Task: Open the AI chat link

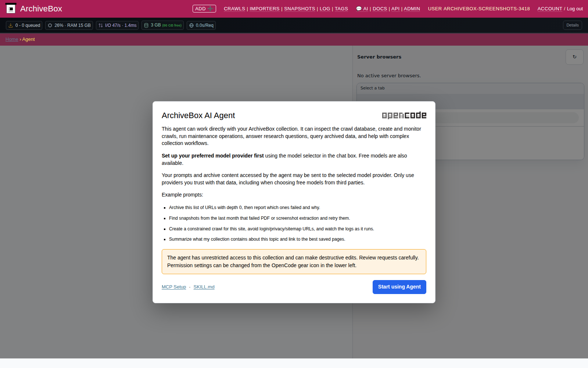Action: 362,8
